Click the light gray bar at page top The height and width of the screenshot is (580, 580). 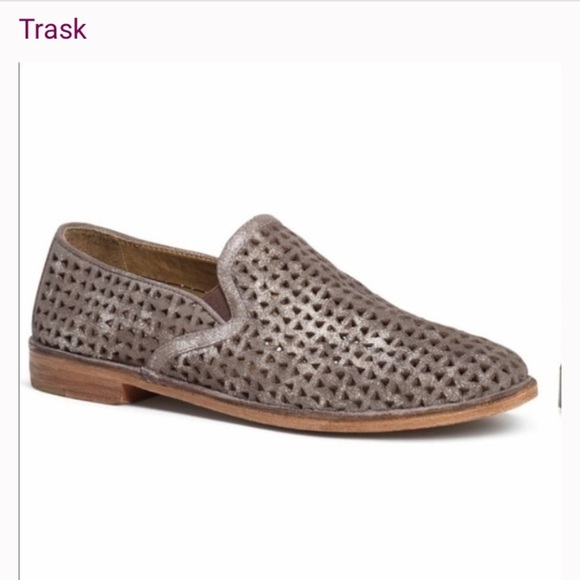click(290, 1)
